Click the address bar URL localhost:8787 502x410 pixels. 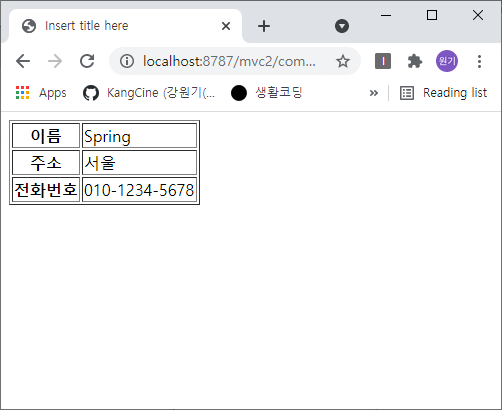click(x=229, y=61)
